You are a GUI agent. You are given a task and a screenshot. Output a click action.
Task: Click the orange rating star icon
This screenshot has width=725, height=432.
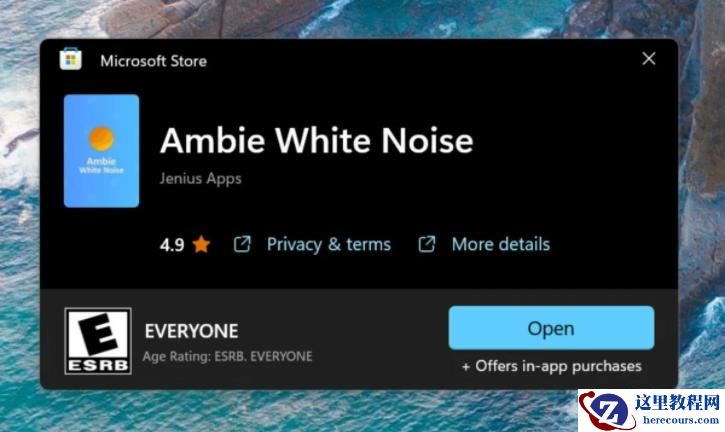[202, 244]
